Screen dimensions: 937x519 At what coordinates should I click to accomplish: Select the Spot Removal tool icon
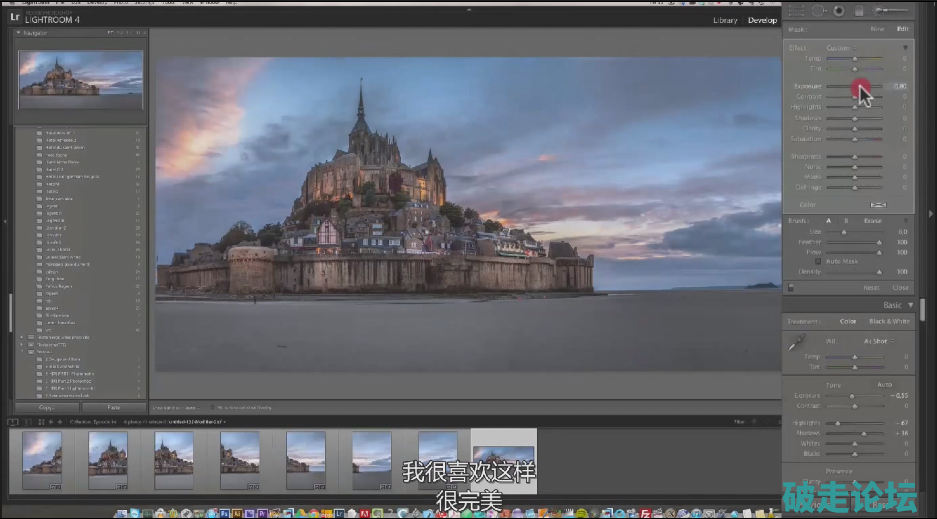pyautogui.click(x=818, y=10)
